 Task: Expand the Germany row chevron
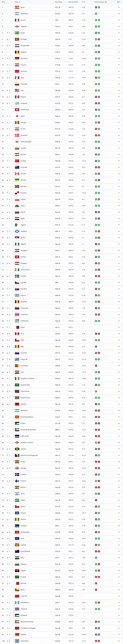(119, 59)
